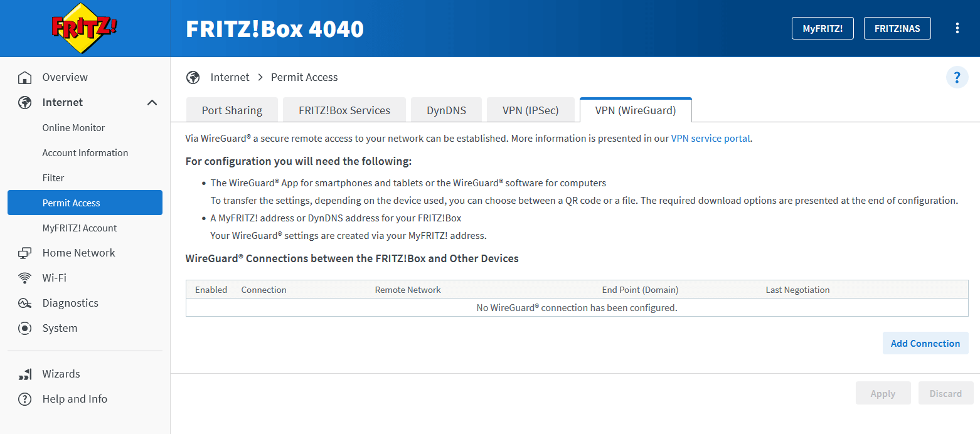
Task: Click Add Connection button
Action: tap(925, 343)
